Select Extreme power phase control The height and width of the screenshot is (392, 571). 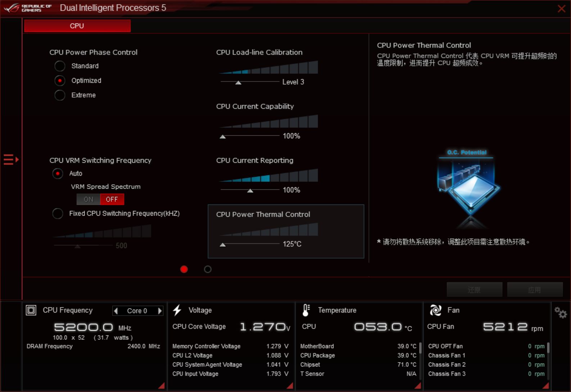click(x=60, y=95)
